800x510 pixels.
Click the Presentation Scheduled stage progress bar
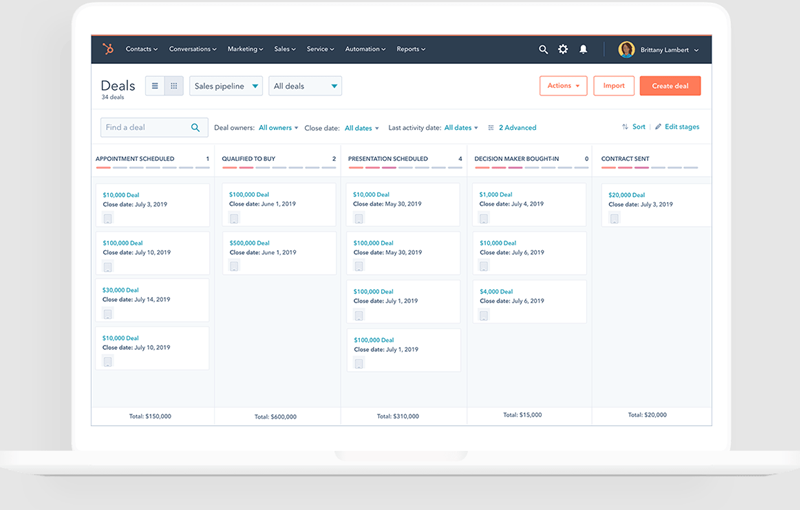(403, 168)
